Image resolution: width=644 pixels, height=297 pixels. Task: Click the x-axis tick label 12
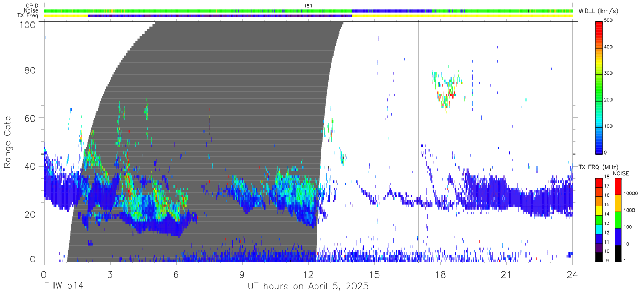coord(308,274)
